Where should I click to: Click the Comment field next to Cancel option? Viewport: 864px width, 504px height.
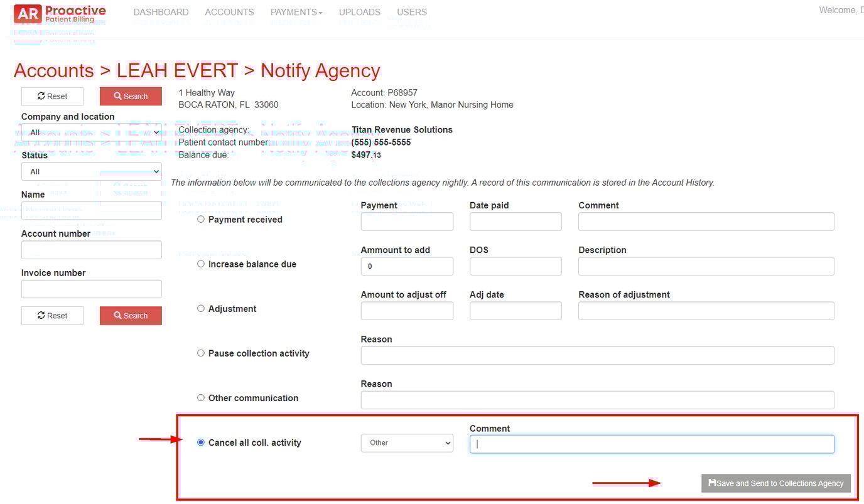651,443
